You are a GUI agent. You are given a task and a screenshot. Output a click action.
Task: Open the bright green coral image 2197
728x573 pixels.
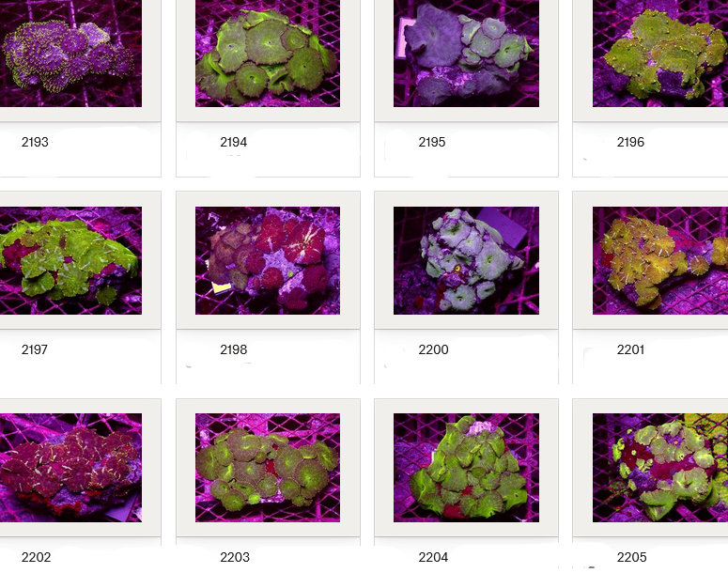coord(70,260)
